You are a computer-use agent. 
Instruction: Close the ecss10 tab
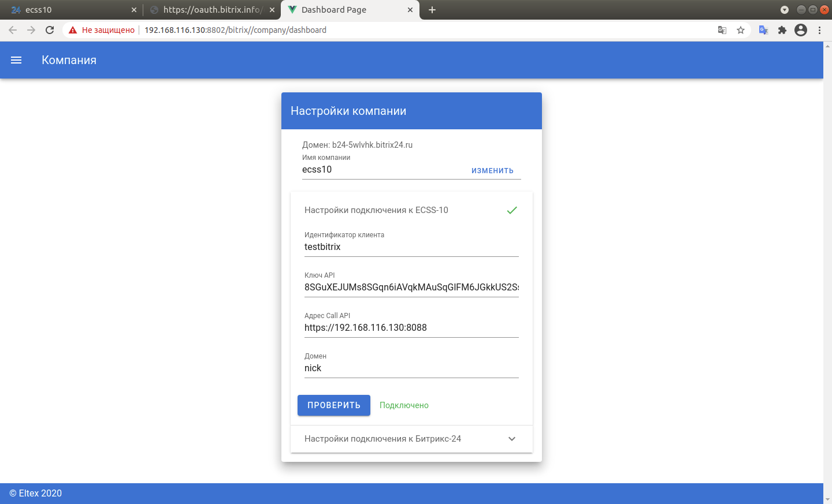(x=134, y=10)
